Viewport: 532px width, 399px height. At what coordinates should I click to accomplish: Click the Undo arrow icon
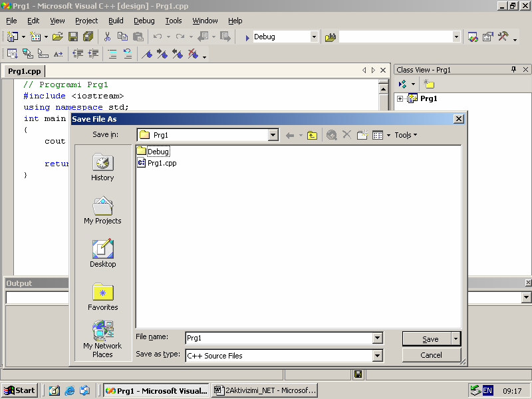click(x=158, y=37)
